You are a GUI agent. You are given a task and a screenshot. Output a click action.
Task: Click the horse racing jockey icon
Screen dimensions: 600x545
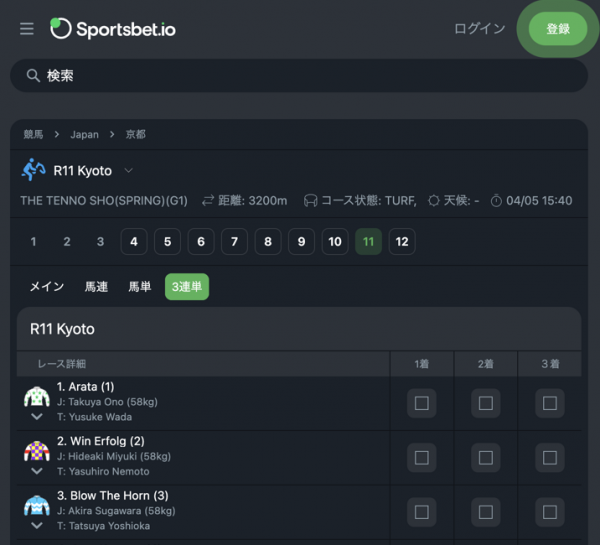[x=34, y=170]
